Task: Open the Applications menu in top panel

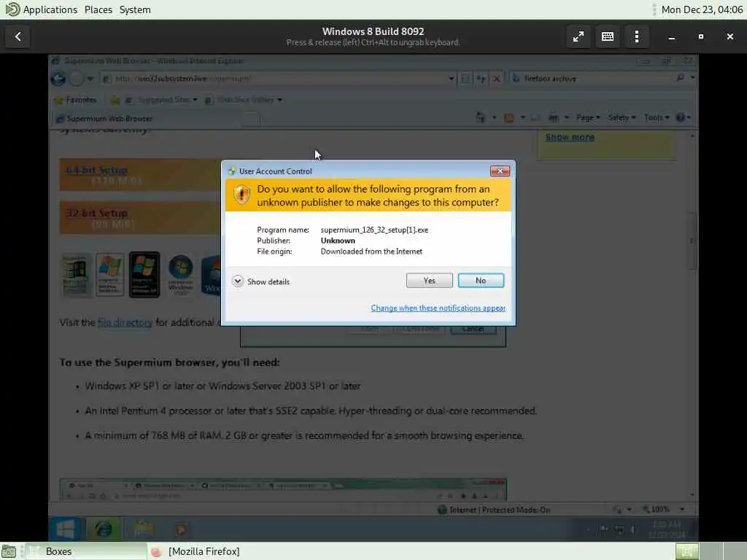Action: point(50,9)
